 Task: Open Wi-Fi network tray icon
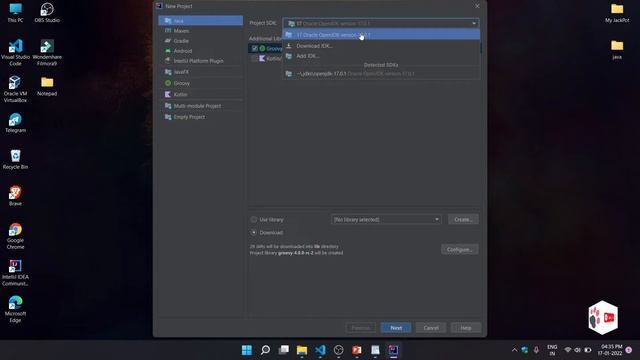click(567, 350)
